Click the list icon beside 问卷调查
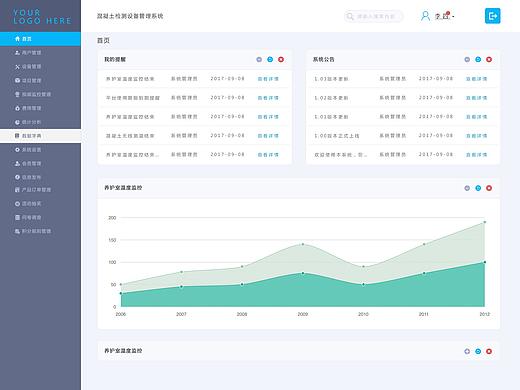This screenshot has height=390, width=520. [x=17, y=217]
